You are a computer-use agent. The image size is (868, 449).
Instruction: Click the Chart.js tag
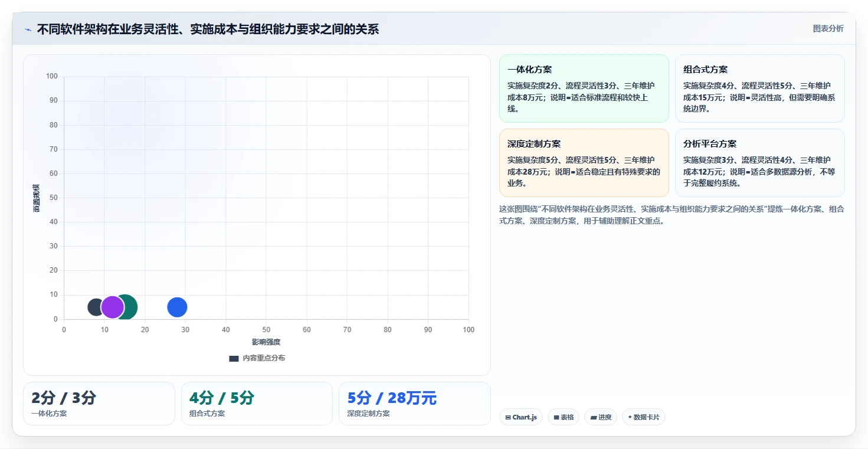(x=521, y=417)
